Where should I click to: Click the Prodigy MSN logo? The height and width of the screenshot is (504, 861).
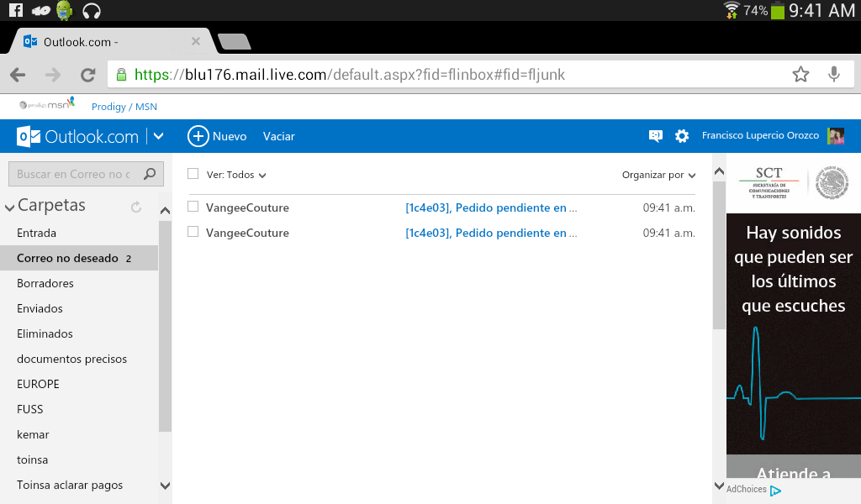tap(47, 103)
